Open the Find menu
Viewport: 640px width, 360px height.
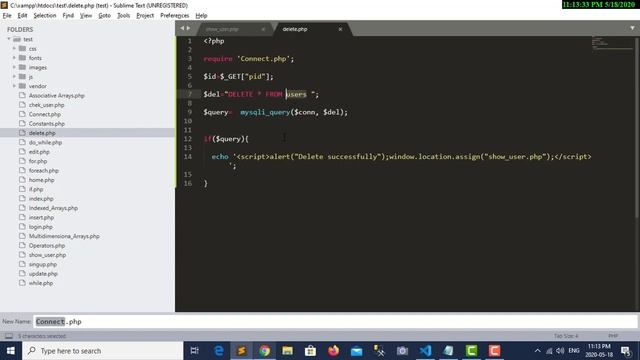pyautogui.click(x=68, y=16)
